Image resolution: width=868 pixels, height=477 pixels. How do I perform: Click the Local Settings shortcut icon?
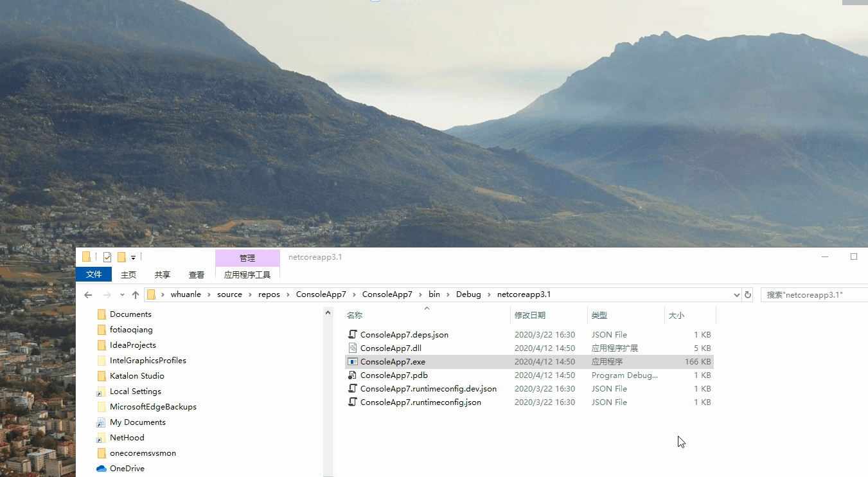tap(101, 392)
